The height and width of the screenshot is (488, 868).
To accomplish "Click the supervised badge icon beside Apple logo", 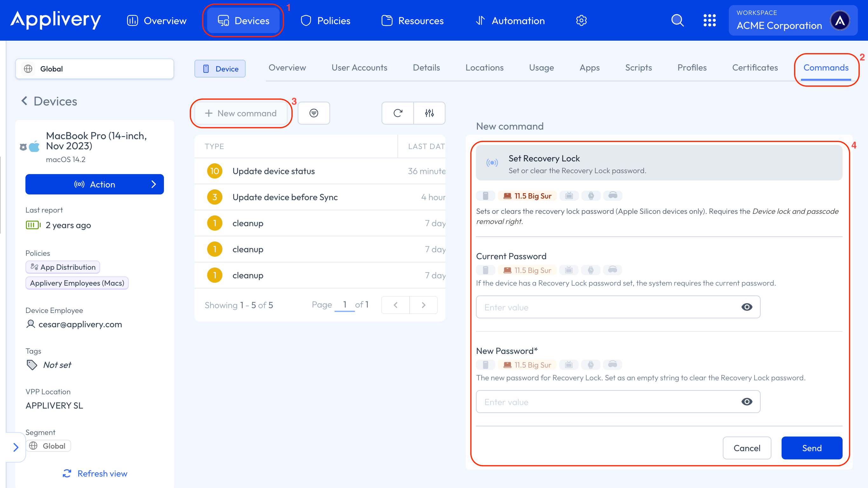I will (x=23, y=147).
